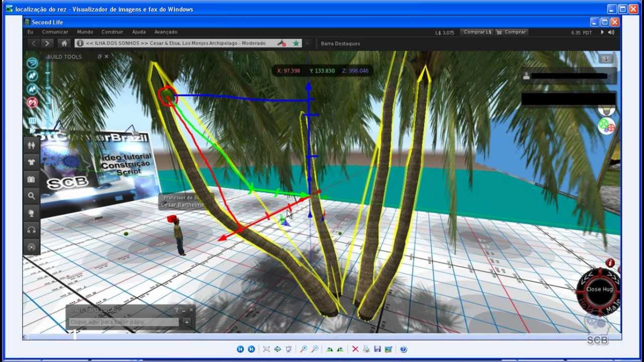Open the image viewer Help icon
644x362 pixels.
tap(404, 349)
